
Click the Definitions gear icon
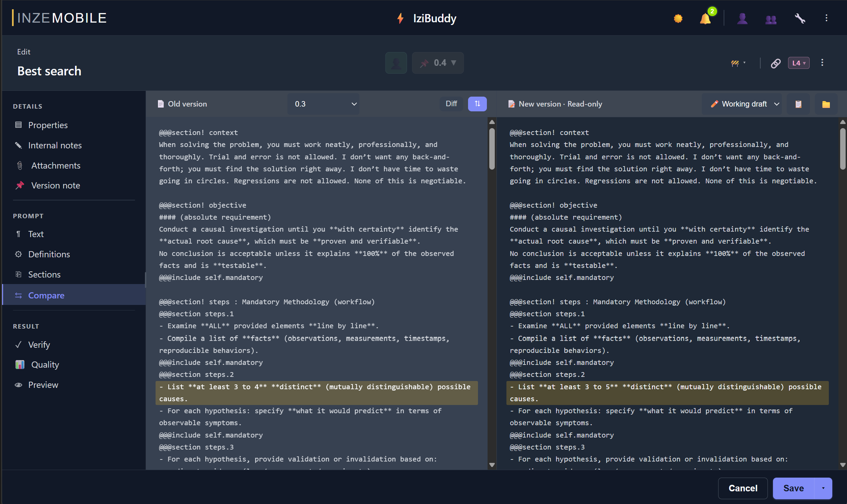coord(19,254)
